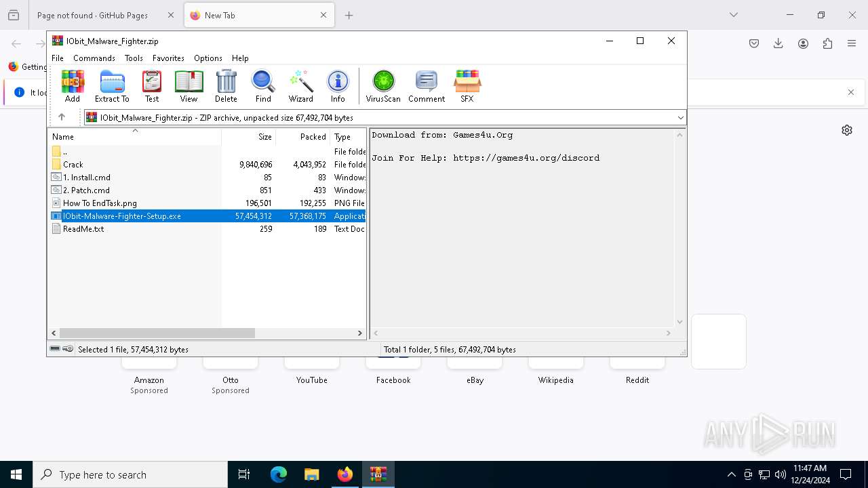Open File Explorer from the taskbar

(311, 474)
